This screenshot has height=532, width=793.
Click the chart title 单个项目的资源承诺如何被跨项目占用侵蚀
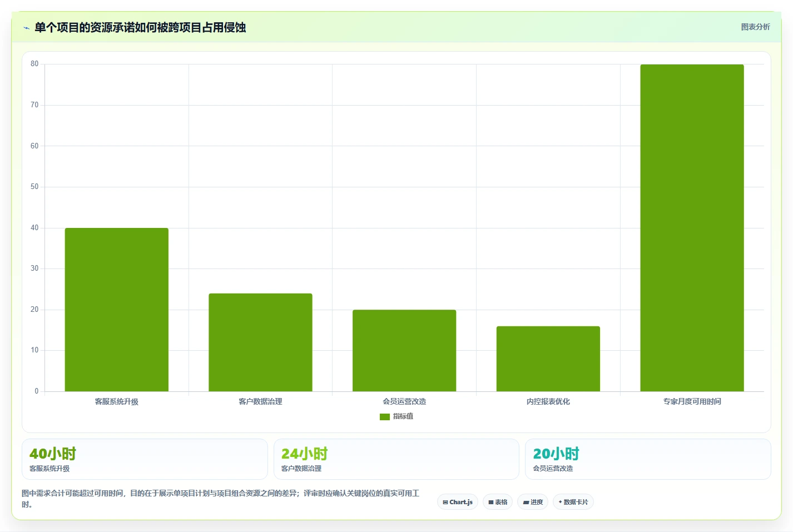point(140,28)
